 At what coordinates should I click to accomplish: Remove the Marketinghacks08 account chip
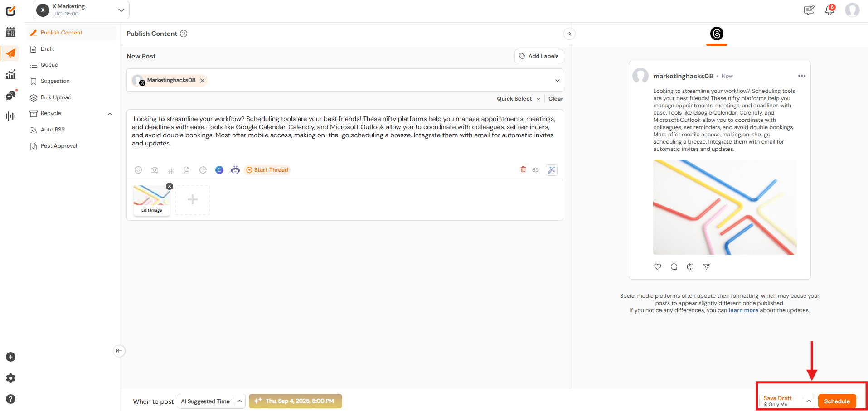203,81
